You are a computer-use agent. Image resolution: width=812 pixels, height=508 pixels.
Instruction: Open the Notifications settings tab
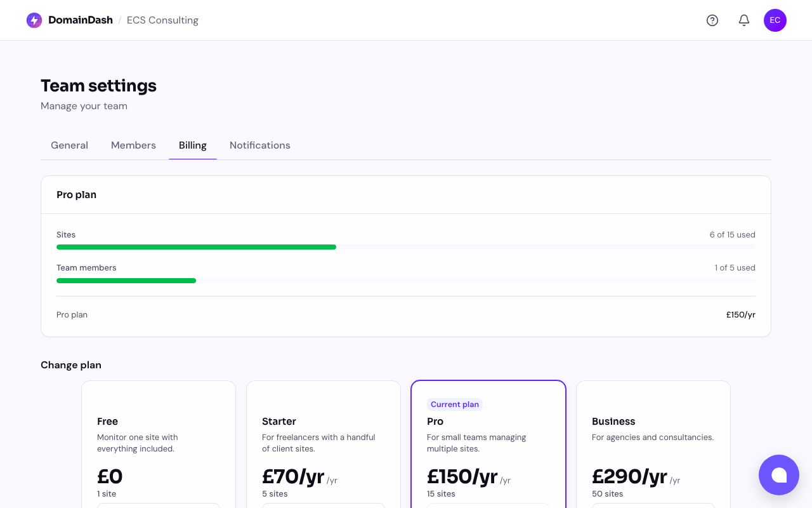pyautogui.click(x=259, y=145)
